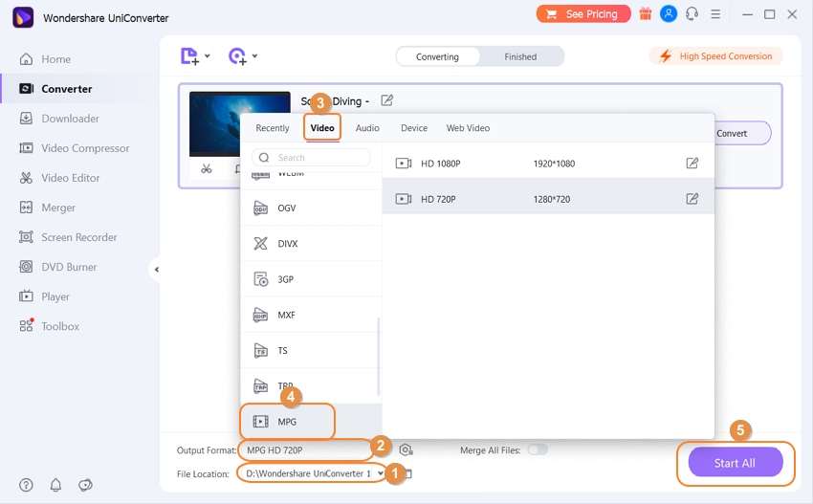
Task: Select OGV format in the list
Action: pyautogui.click(x=311, y=208)
